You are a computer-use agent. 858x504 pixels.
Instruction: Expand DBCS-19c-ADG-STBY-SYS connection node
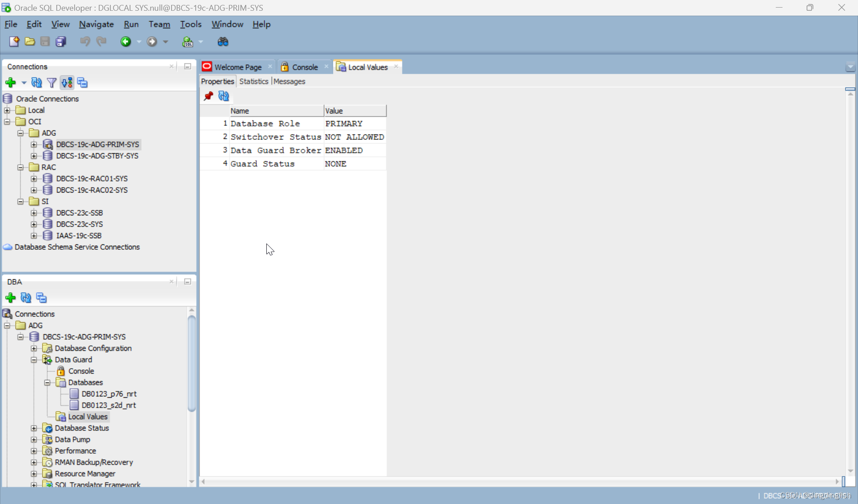point(34,156)
